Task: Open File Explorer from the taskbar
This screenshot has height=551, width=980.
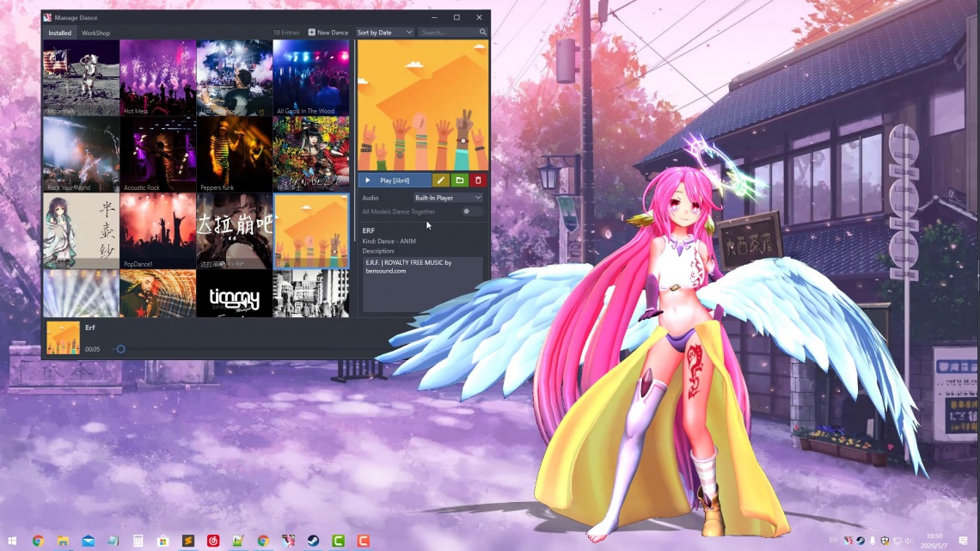Action: pyautogui.click(x=63, y=541)
